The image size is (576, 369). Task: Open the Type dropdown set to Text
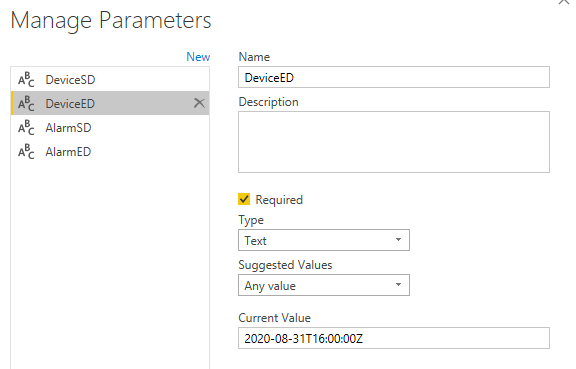pos(324,240)
